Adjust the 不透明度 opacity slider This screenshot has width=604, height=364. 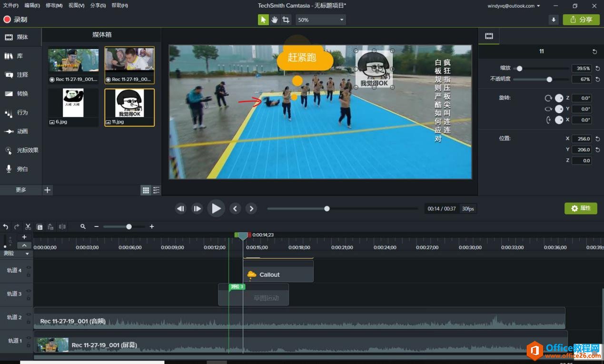[549, 79]
